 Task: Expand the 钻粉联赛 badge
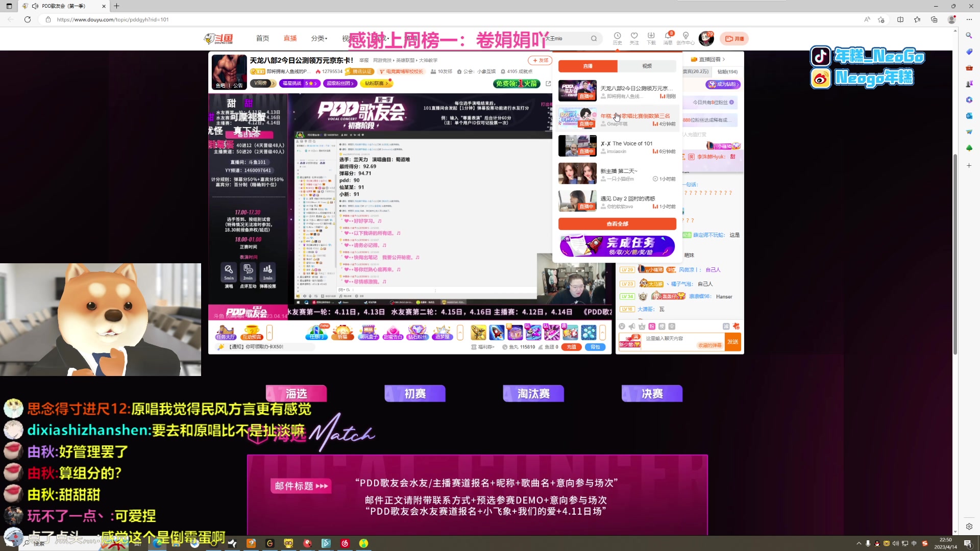pos(376,83)
